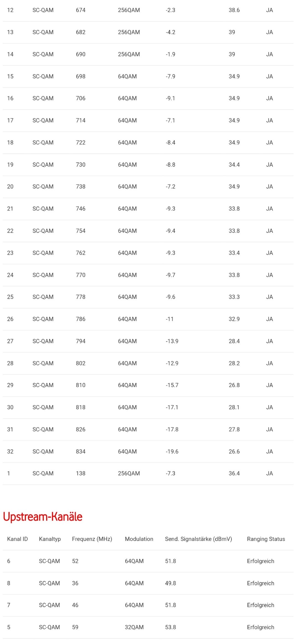Click the 53.8 signal strength value

[x=170, y=627]
